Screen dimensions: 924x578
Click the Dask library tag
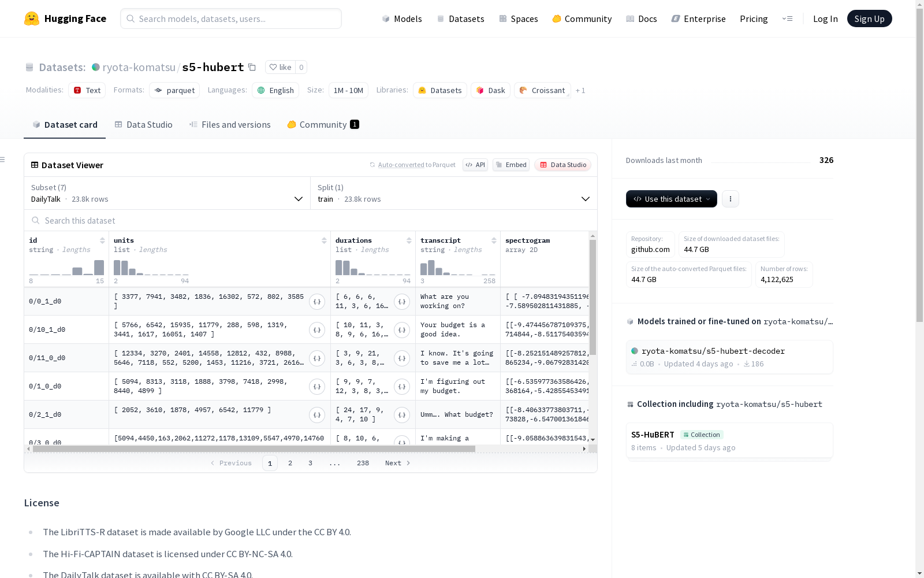[490, 90]
